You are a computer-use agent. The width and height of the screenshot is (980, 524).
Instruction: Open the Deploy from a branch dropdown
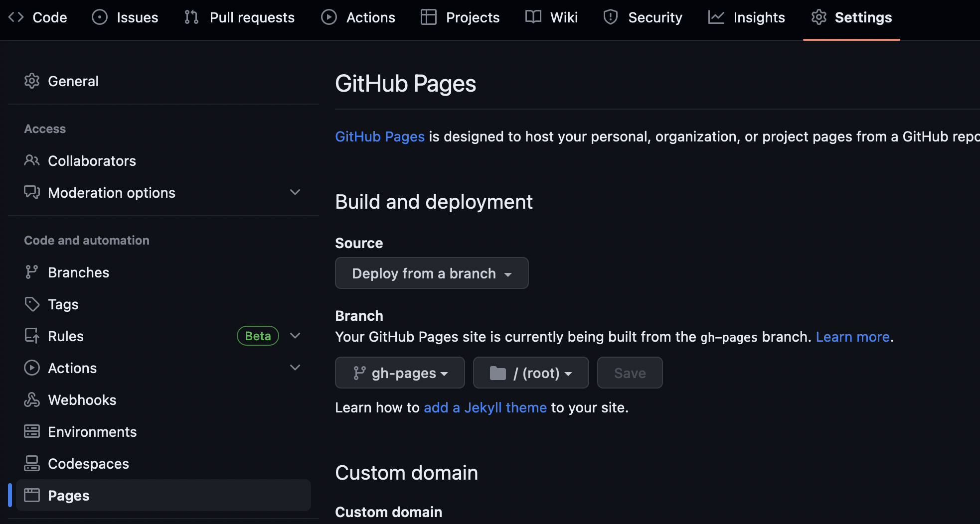coord(432,273)
